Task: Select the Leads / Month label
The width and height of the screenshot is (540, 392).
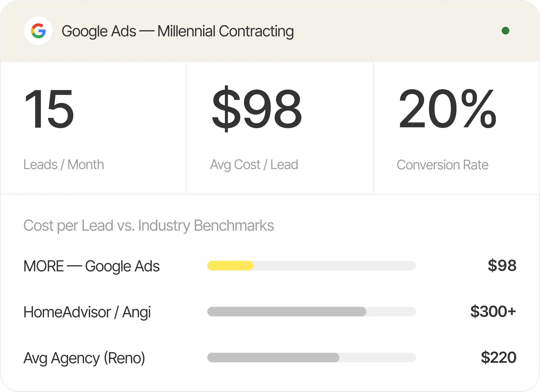Action: (x=64, y=165)
